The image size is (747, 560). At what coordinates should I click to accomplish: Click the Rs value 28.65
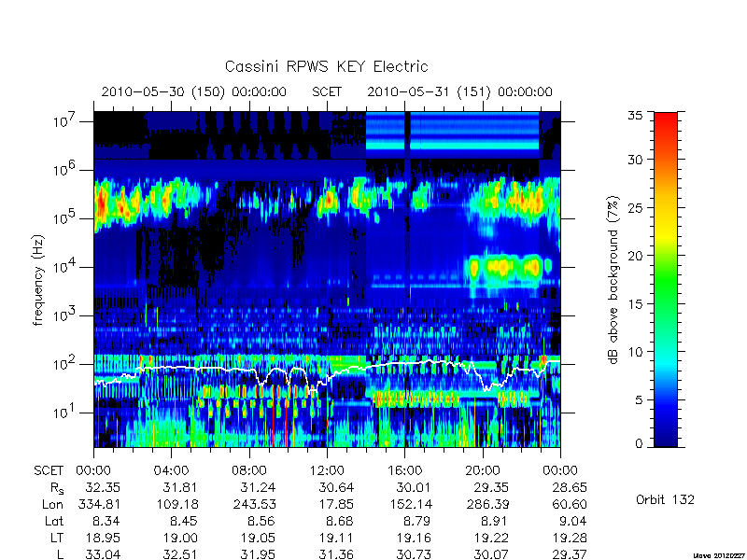click(x=570, y=487)
